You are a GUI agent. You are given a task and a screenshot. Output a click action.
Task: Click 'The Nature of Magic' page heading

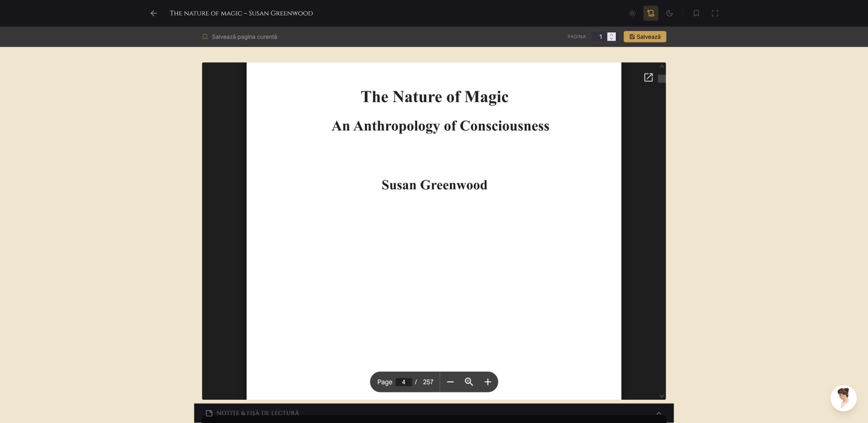(435, 97)
